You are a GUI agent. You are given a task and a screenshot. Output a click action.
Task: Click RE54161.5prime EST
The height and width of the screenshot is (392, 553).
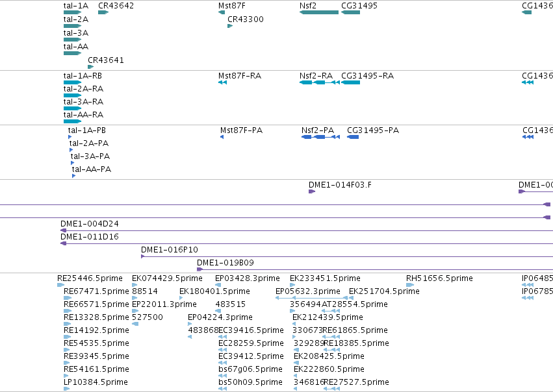[66, 376]
